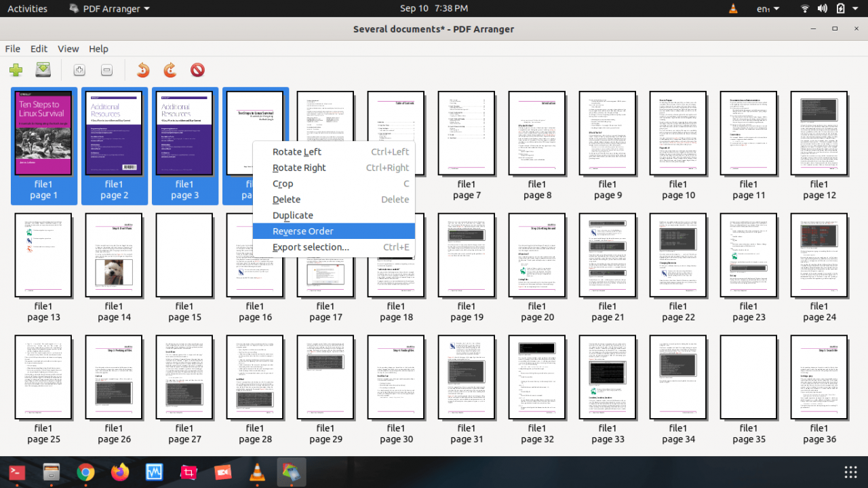Select the page 14 thumbnail
This screenshot has width=868, height=488.
pos(114,255)
